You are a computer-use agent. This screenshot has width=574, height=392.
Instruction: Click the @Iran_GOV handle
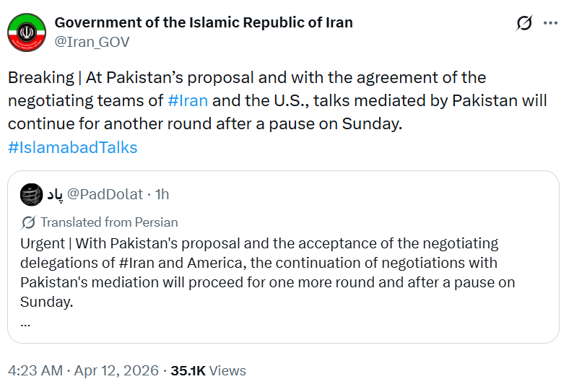pos(92,42)
